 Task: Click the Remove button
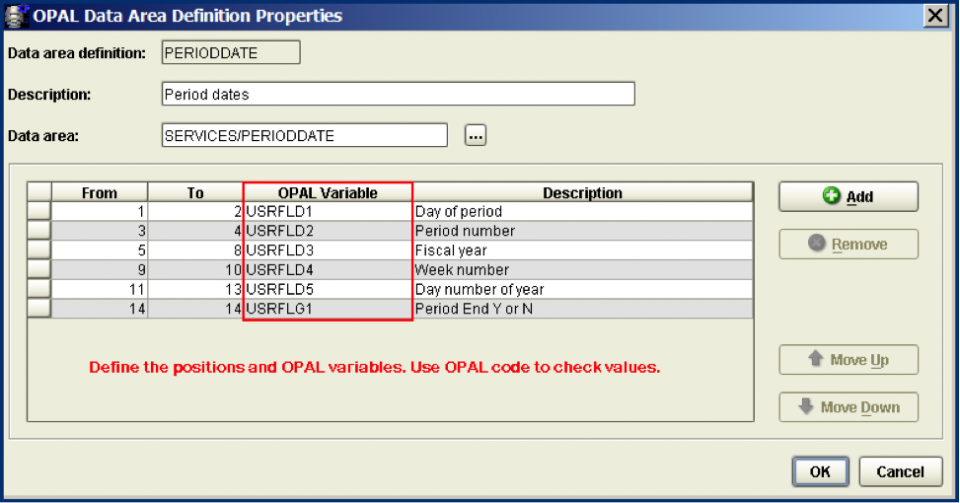coord(848,244)
